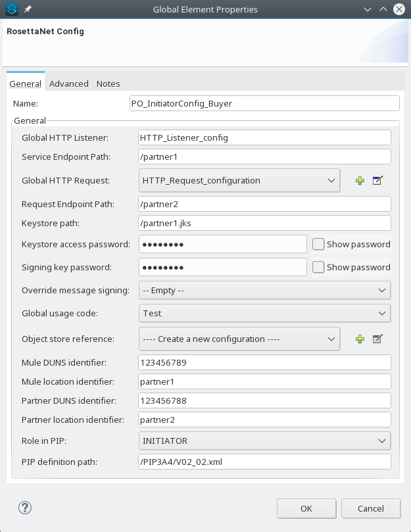This screenshot has width=411, height=532.
Task: Open the Notes tab
Action: click(108, 84)
